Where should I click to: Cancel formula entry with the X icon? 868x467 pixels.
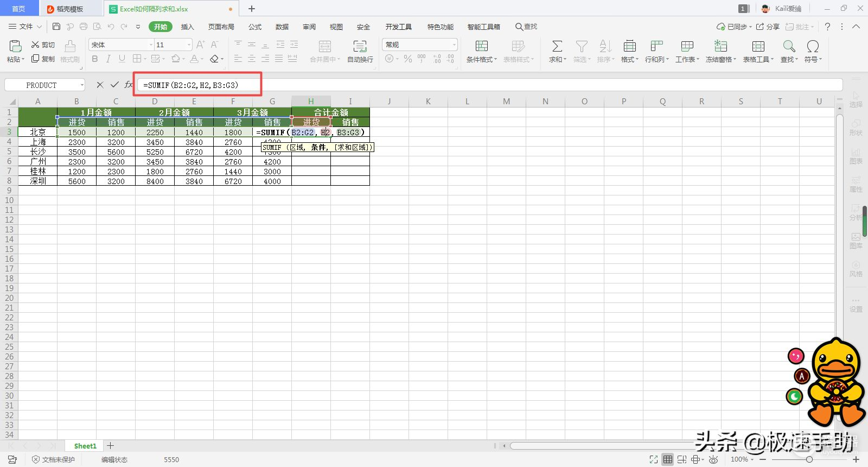pyautogui.click(x=100, y=85)
